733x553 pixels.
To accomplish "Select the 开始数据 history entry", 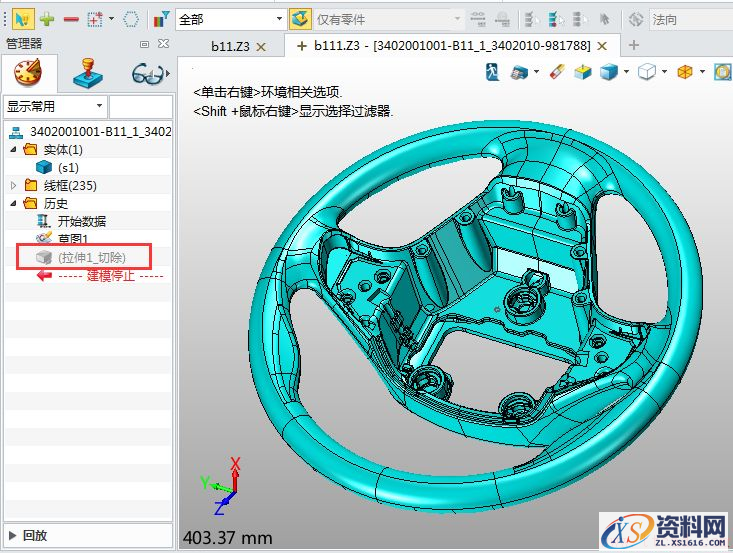I will (82, 221).
